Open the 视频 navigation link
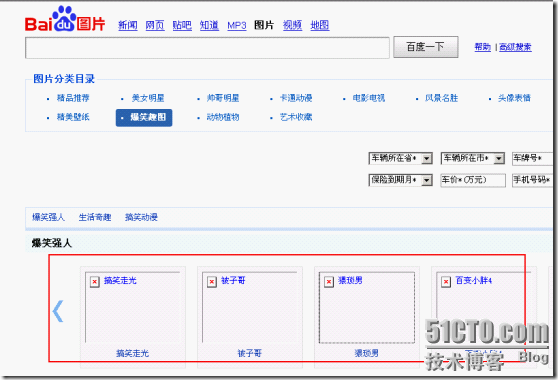558x380 pixels. 293,25
